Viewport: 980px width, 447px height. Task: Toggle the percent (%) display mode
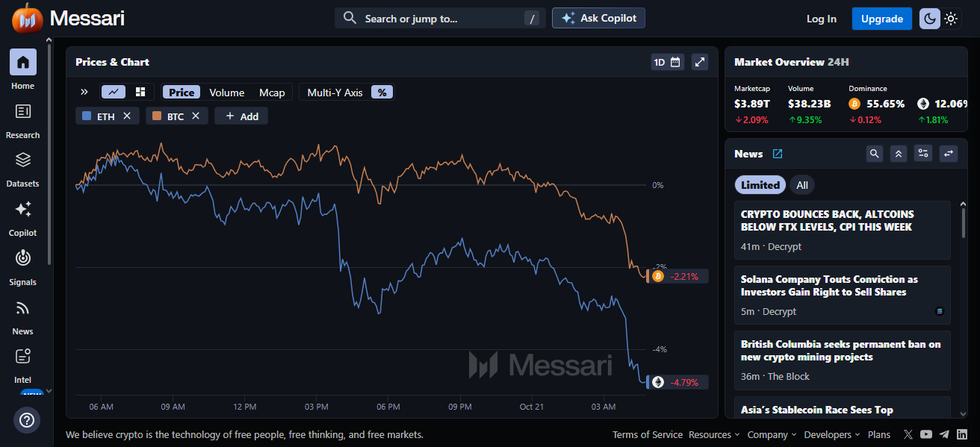tap(382, 93)
